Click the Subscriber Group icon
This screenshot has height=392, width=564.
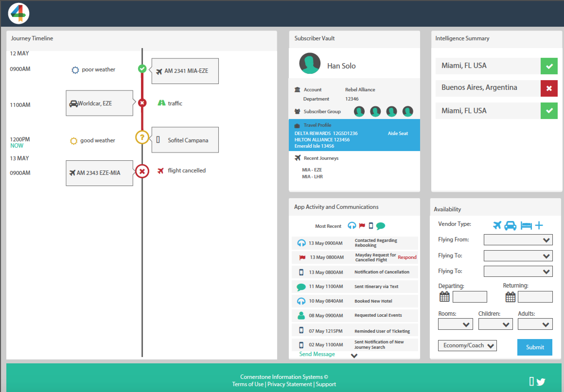click(297, 111)
